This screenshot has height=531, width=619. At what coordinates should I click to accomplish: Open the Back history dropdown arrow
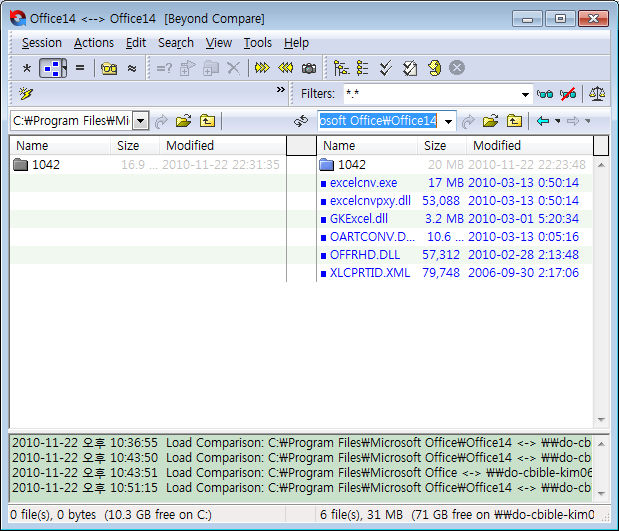point(558,121)
